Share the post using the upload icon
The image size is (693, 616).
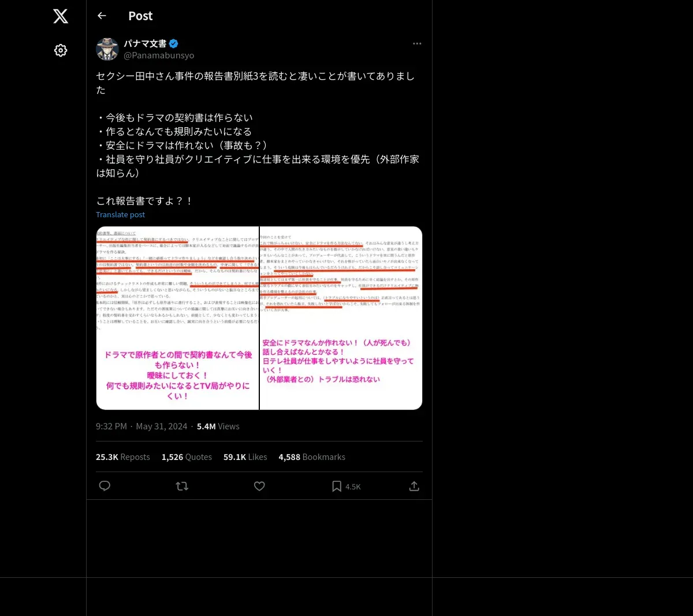point(414,486)
